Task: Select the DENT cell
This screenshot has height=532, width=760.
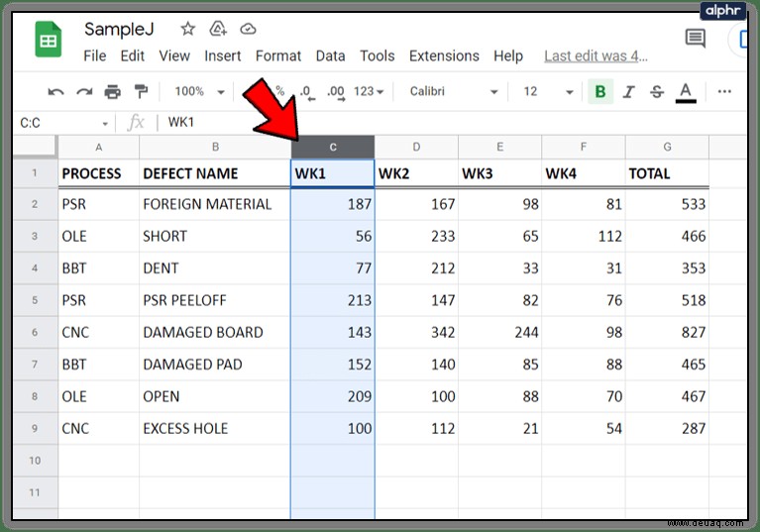Action: coord(215,268)
